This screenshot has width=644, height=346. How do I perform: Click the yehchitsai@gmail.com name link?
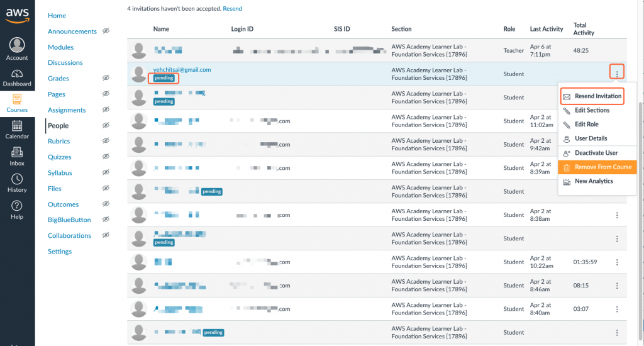(182, 70)
